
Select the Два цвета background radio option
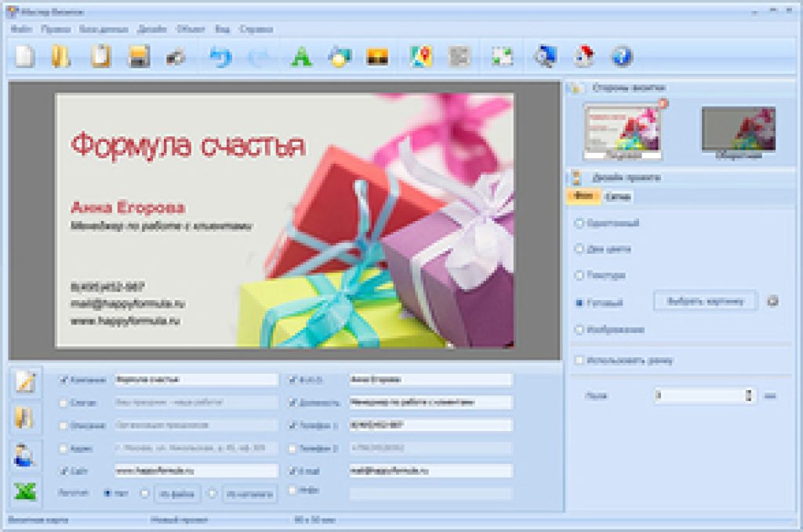click(x=580, y=249)
